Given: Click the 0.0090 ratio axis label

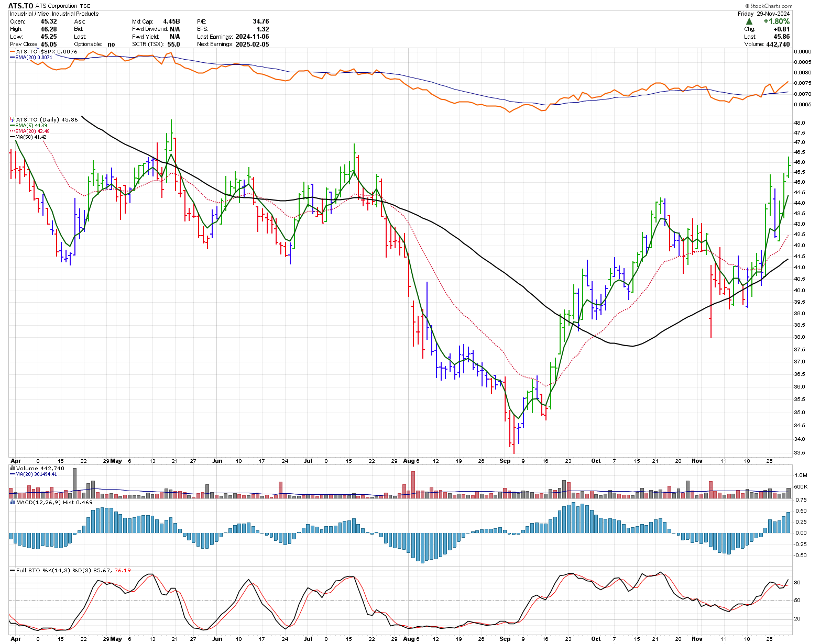Looking at the screenshot, I should pyautogui.click(x=803, y=52).
